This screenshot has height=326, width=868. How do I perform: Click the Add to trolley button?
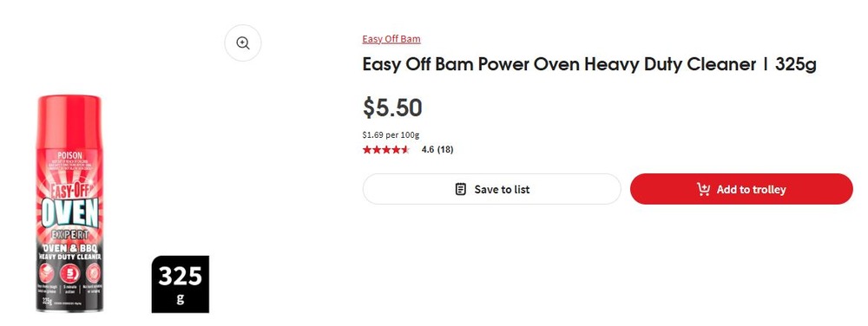[741, 189]
